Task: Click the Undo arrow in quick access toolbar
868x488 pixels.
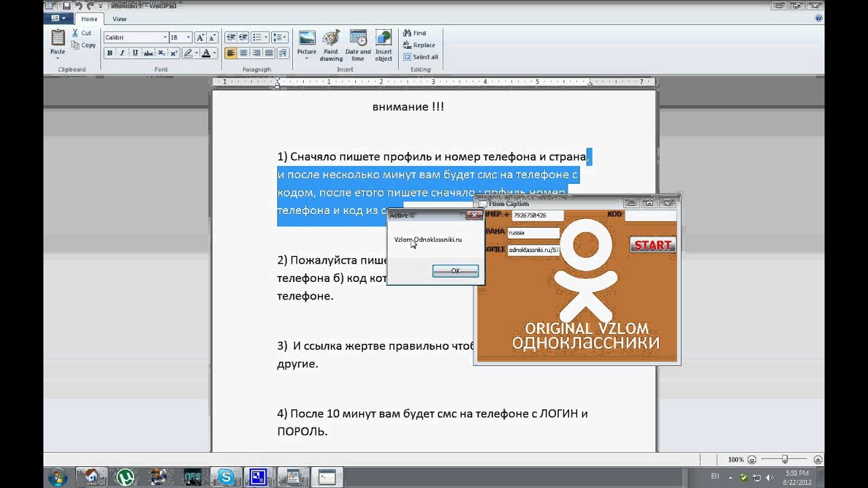Action: click(79, 5)
